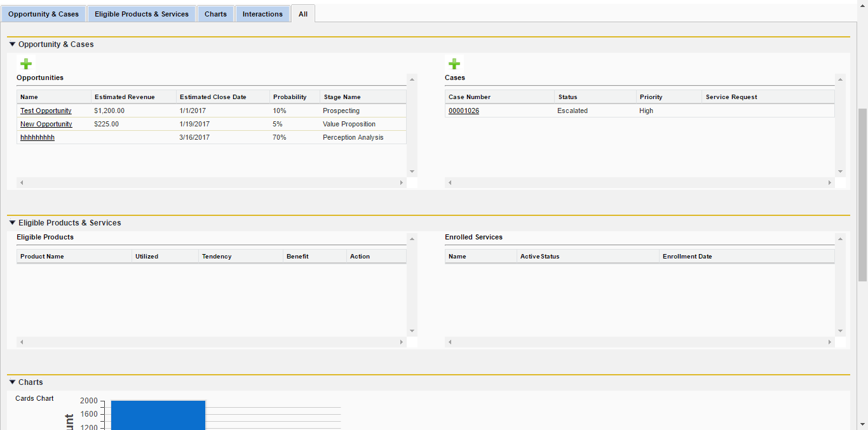
Task: Sort by Enrollment Date column header
Action: coord(747,257)
